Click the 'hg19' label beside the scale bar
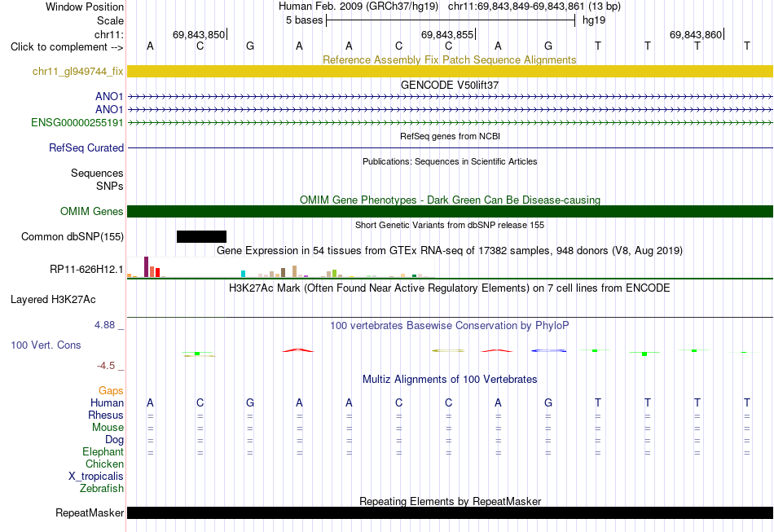 [594, 20]
